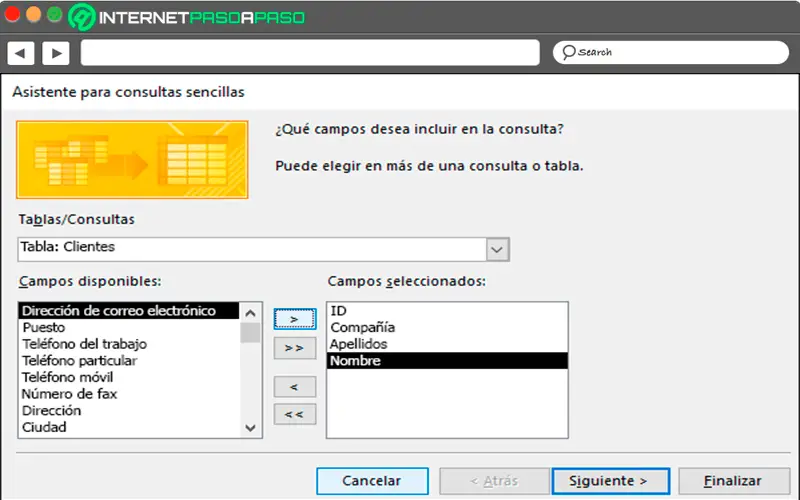Click Finalizar button
This screenshot has width=800, height=500.
tap(733, 481)
